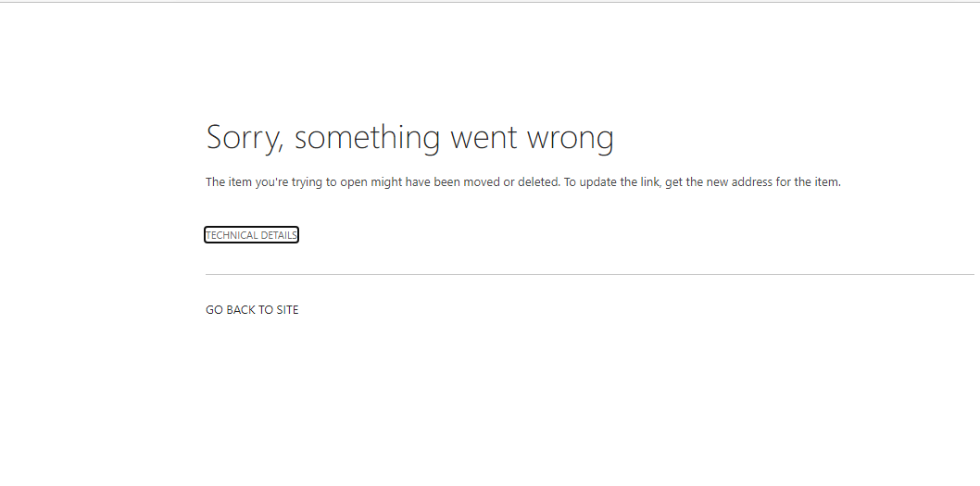Image resolution: width=980 pixels, height=486 pixels.
Task: Click the word 'SITE' in the bottom link
Action: (x=287, y=310)
